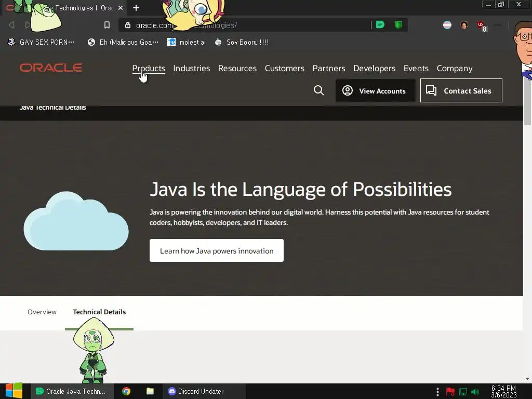The height and width of the screenshot is (399, 532).
Task: Open the Events menu
Action: pos(416,68)
